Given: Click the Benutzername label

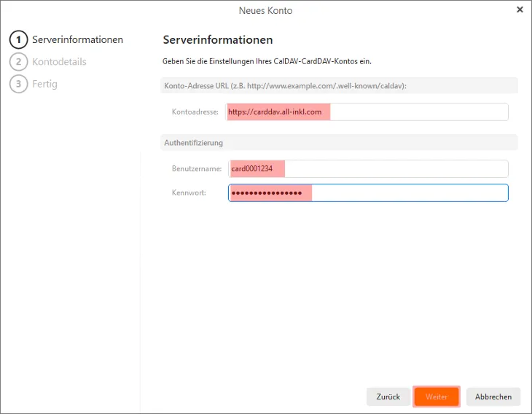Looking at the screenshot, I should pos(197,168).
